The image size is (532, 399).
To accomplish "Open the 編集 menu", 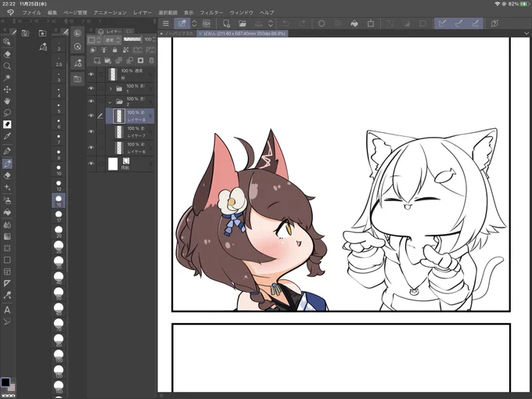I will pyautogui.click(x=52, y=13).
